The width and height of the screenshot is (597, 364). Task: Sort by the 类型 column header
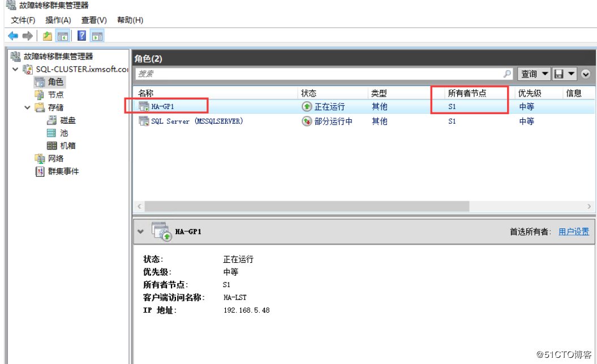click(406, 93)
